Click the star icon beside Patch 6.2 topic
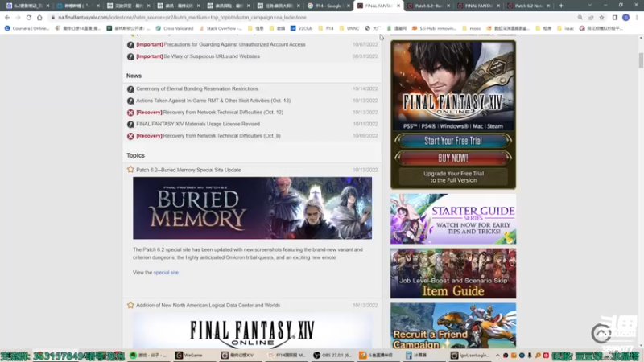This screenshot has width=644, height=362. tap(130, 170)
